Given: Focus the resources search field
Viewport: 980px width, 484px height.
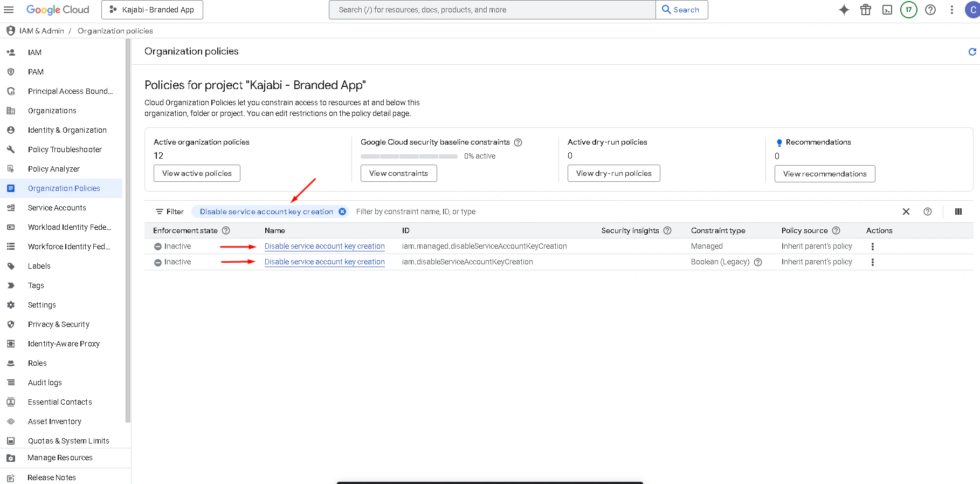Looking at the screenshot, I should (492, 10).
